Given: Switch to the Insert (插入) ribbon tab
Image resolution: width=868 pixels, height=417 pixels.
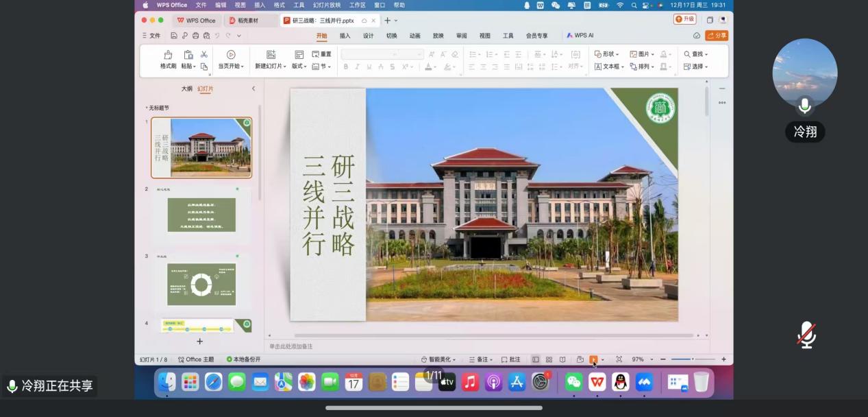Looking at the screenshot, I should tap(345, 36).
